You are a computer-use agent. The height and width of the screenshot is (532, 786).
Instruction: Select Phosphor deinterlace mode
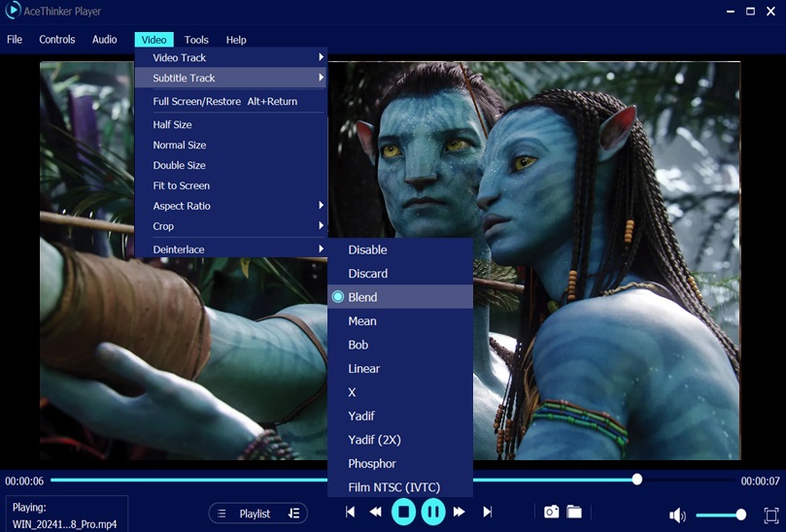(x=400, y=463)
